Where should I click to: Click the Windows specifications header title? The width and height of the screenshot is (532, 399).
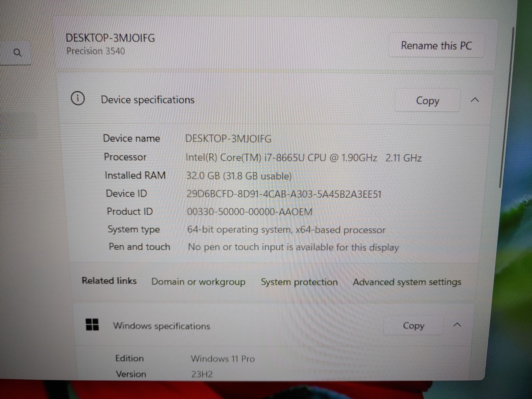[161, 325]
